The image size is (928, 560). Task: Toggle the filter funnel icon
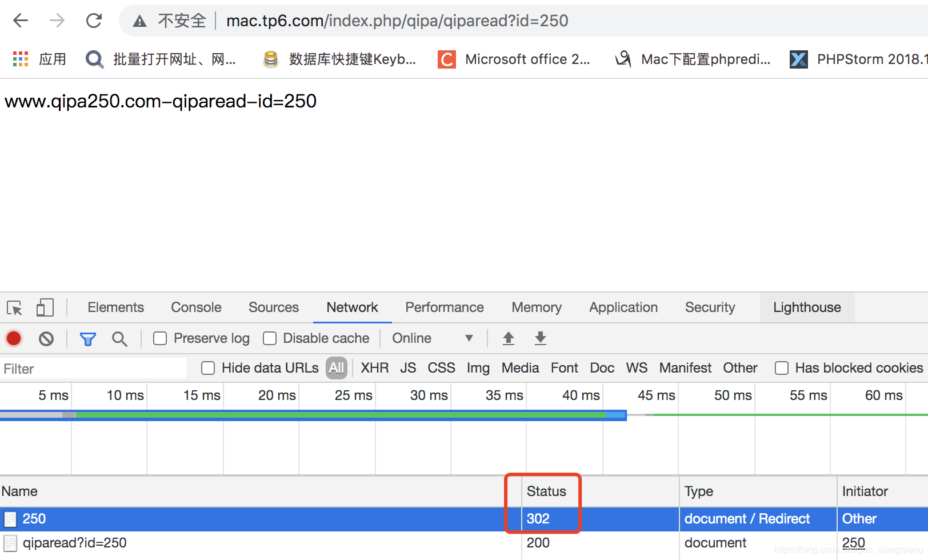pos(87,339)
